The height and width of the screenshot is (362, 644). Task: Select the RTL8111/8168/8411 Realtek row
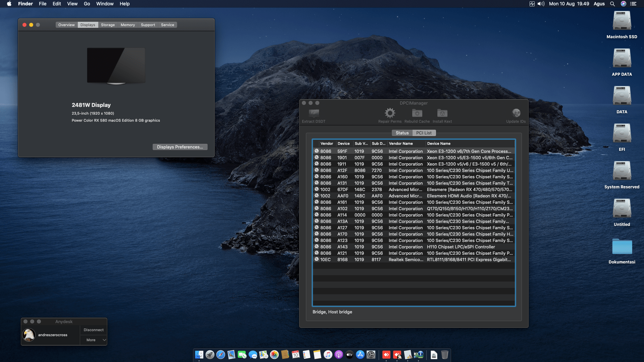click(x=414, y=260)
